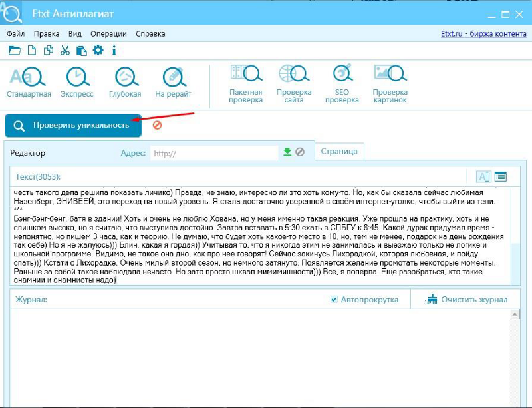Click the open file folder icon
The width and height of the screenshot is (532, 408).
(x=14, y=50)
